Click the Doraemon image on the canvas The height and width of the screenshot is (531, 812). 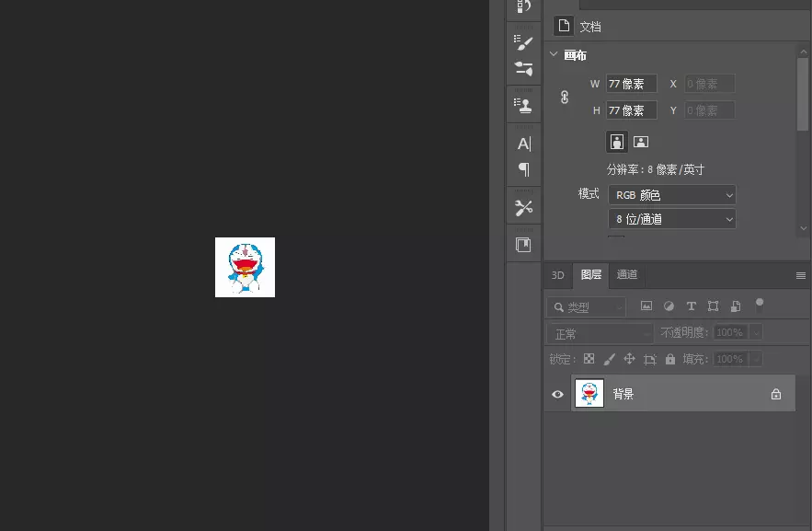(x=245, y=267)
